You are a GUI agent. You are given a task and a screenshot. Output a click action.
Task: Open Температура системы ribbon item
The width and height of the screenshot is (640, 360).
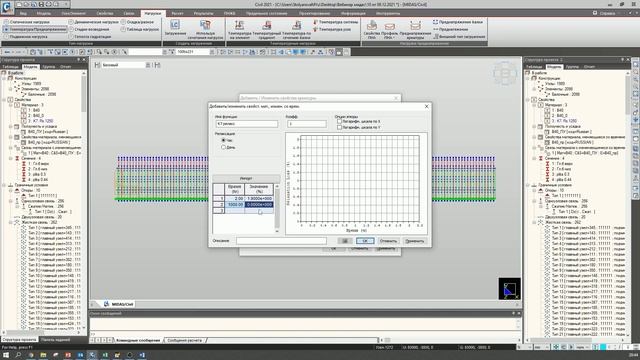336,22
